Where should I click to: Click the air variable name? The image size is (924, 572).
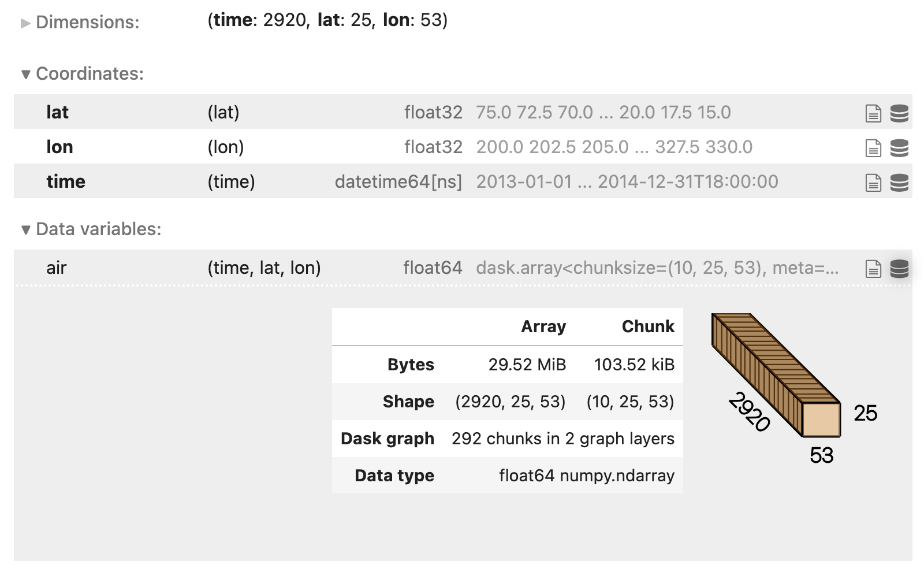(x=57, y=268)
